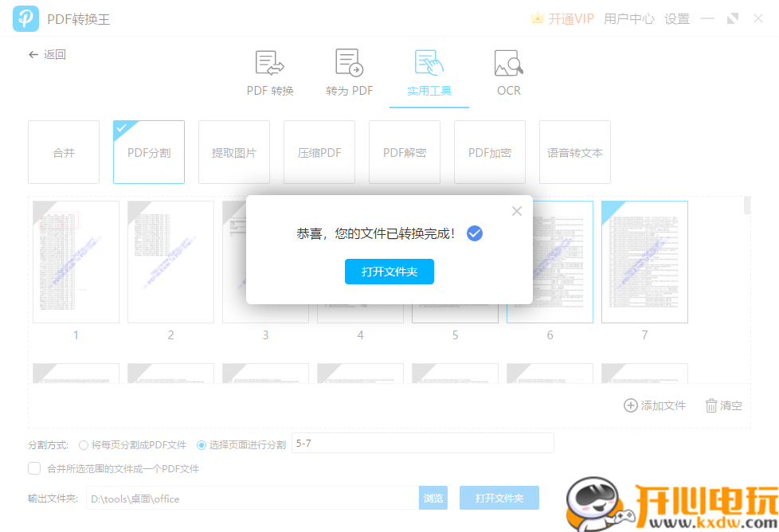Click the 浏览 button for output folder
The image size is (779, 532).
[x=433, y=498]
